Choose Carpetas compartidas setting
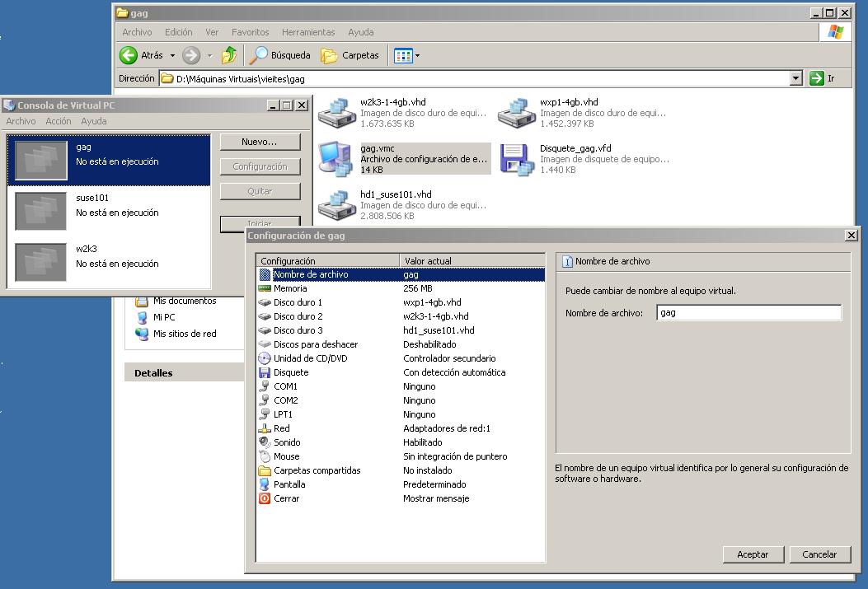Image resolution: width=868 pixels, height=589 pixels. point(317,470)
